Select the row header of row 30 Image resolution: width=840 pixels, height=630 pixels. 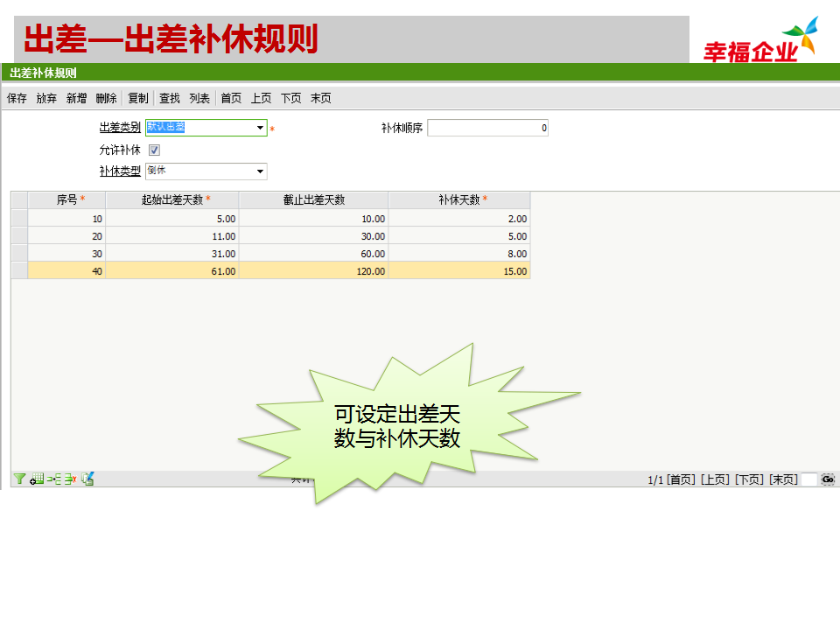click(19, 253)
